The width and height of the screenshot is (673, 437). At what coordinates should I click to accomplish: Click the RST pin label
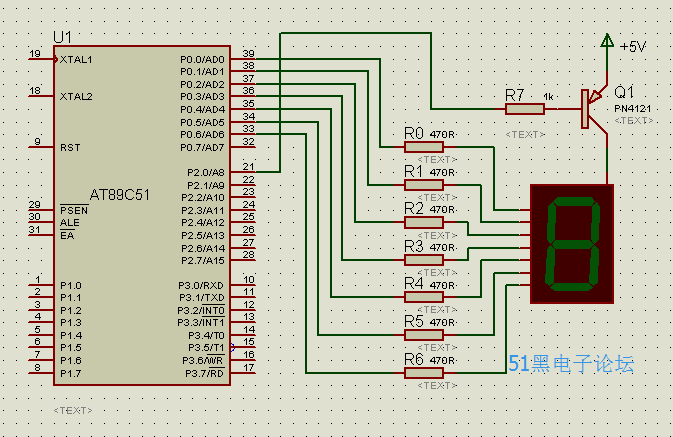coord(70,148)
